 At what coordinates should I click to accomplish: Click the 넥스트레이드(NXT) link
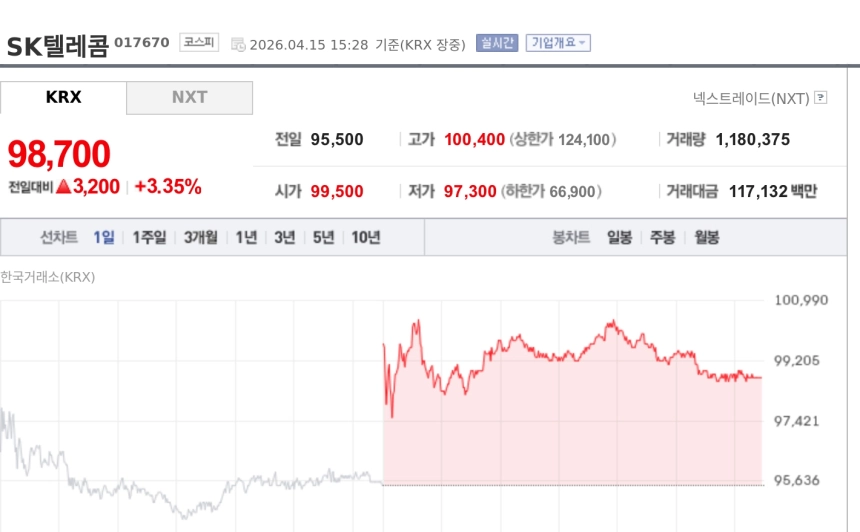(x=751, y=98)
